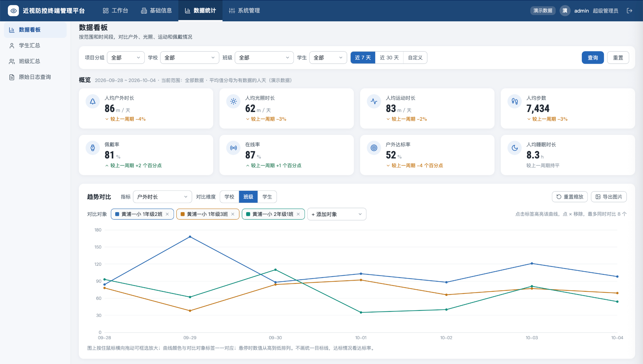Click the blue peak data point at 09-29
Screen dimensions: 643x364
point(190,237)
